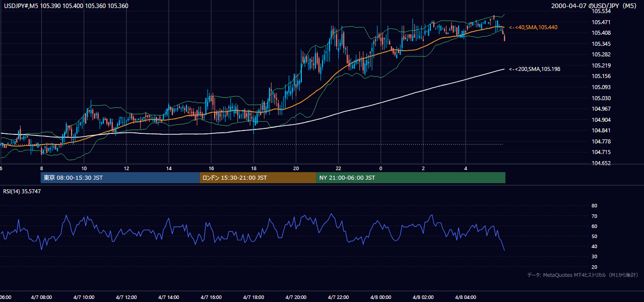Click hour 0 on the main chart time axis
The width and height of the screenshot is (644, 302).
click(380, 168)
